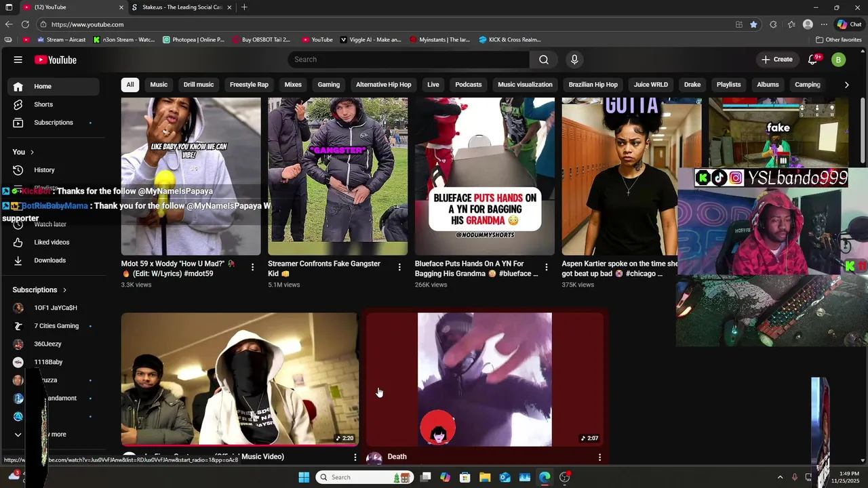Open Outlook from the taskbar
The image size is (868, 488).
(505, 477)
